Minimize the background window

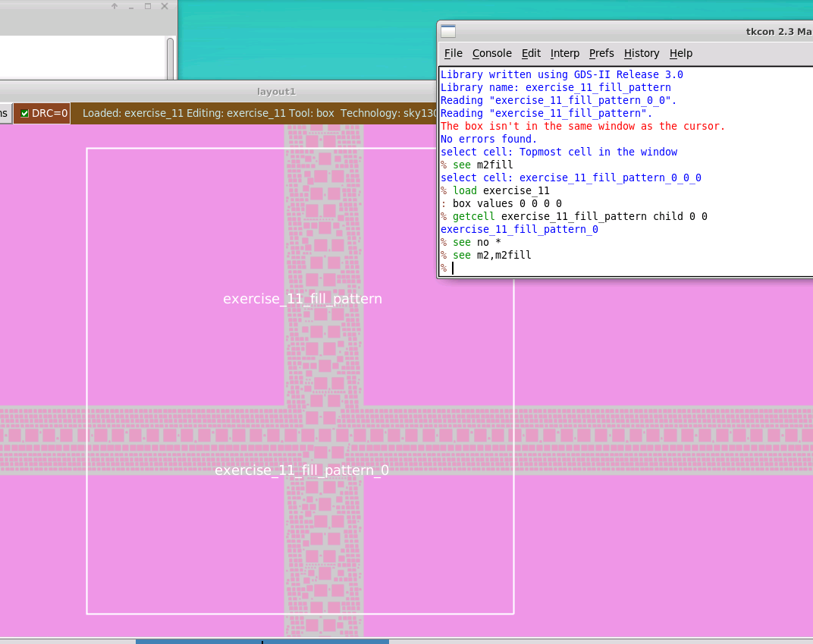point(131,7)
